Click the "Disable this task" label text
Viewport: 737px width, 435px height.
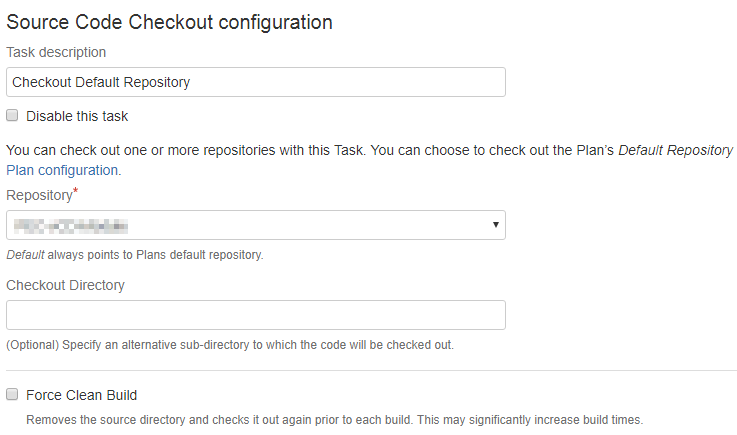click(x=77, y=116)
